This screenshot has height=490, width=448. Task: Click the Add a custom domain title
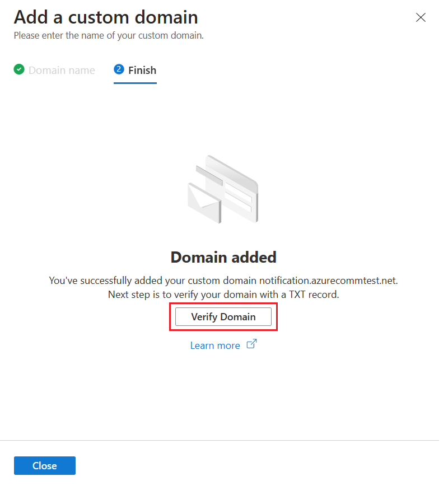105,17
